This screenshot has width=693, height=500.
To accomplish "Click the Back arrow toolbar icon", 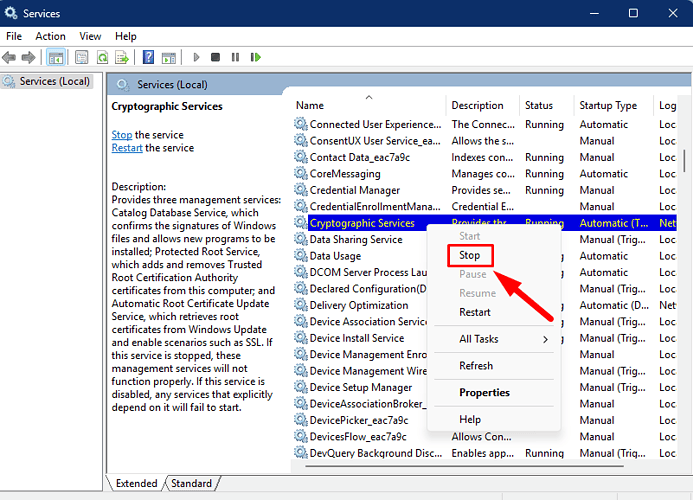I will point(9,57).
